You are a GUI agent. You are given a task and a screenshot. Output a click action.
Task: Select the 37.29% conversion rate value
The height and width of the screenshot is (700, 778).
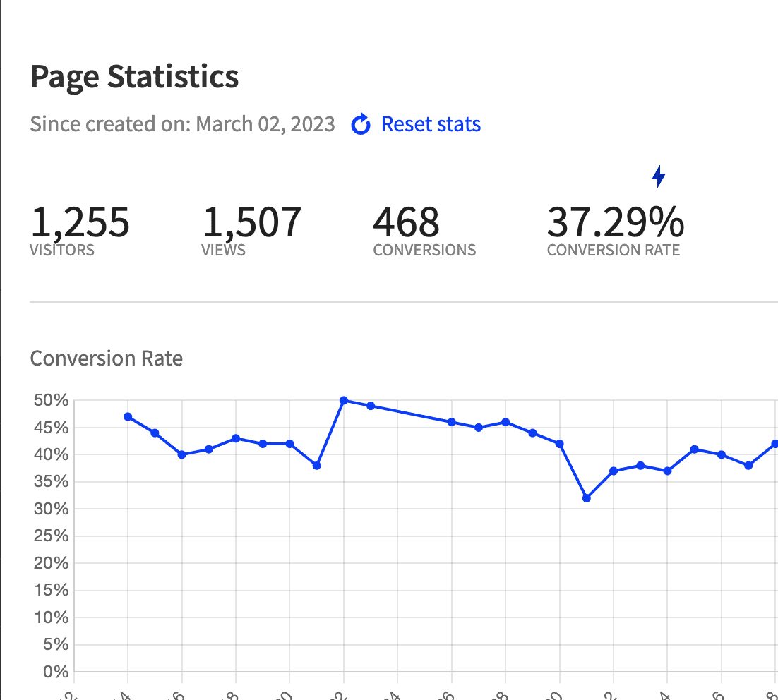[615, 222]
